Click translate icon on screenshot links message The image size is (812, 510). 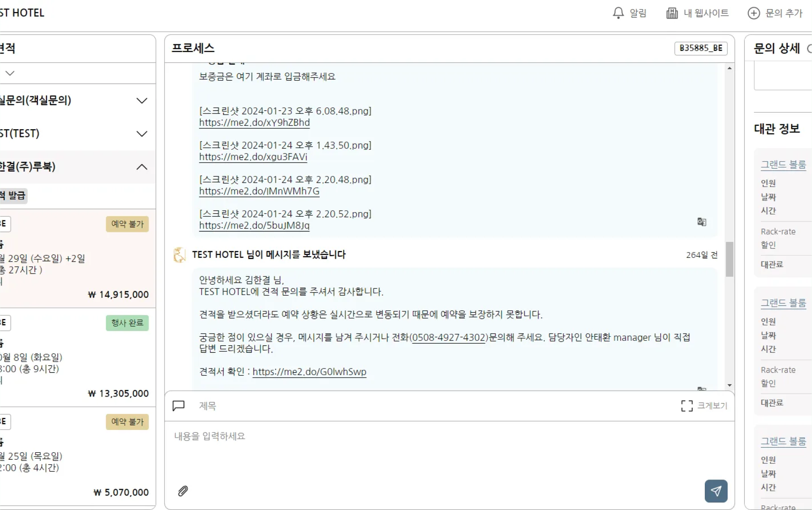(x=701, y=222)
